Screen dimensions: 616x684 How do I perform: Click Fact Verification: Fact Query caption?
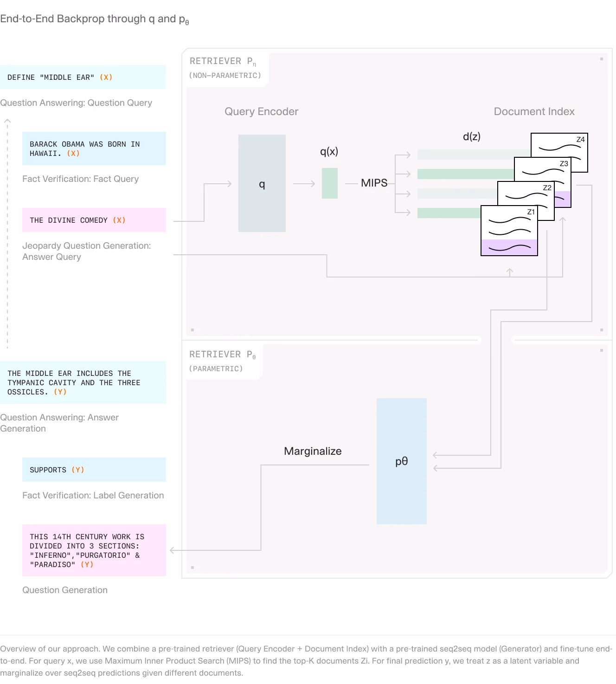(x=81, y=179)
